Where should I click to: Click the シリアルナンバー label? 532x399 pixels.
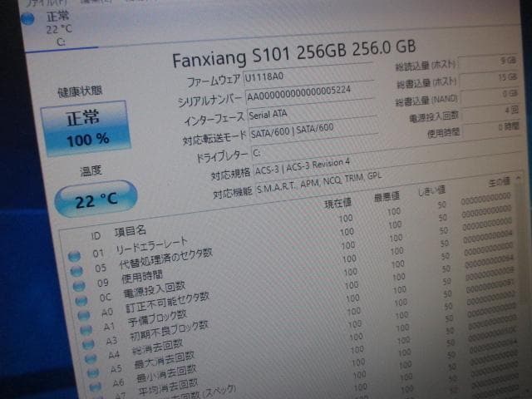pyautogui.click(x=210, y=101)
